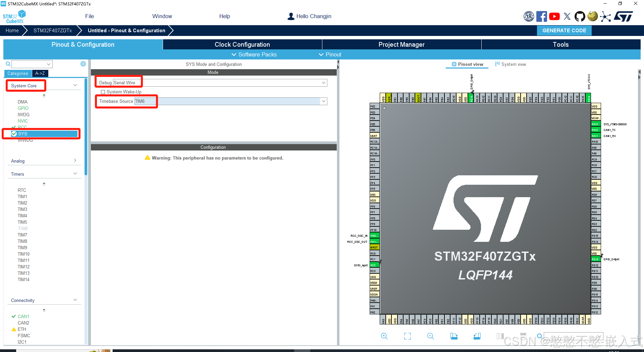Screen dimensions: 644x352
Task: Open the peripheral search combo box
Action: point(32,64)
